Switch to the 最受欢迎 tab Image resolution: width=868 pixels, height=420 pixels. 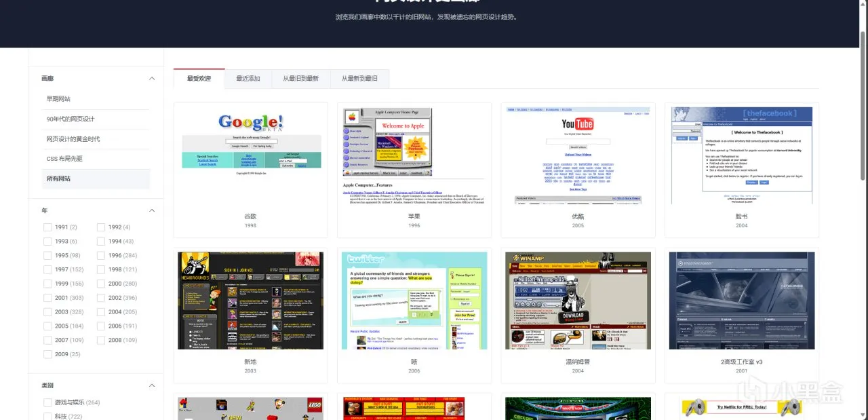(199, 79)
